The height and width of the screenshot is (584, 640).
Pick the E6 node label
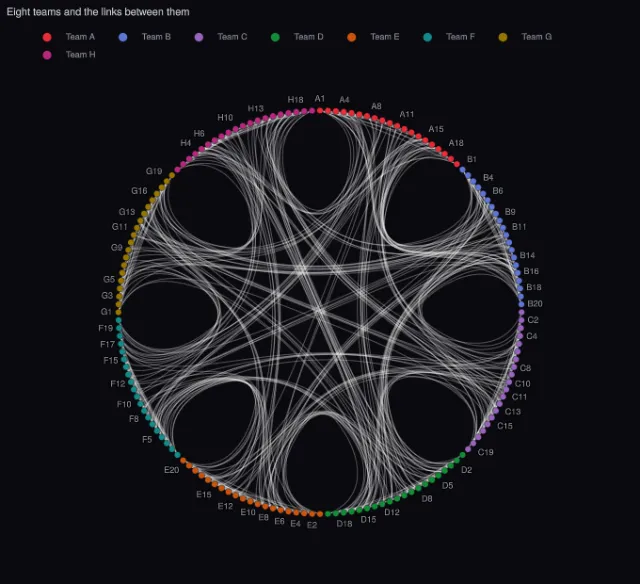coord(279,522)
